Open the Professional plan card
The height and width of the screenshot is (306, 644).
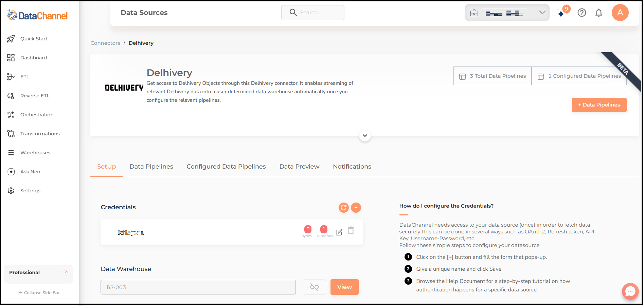click(38, 274)
